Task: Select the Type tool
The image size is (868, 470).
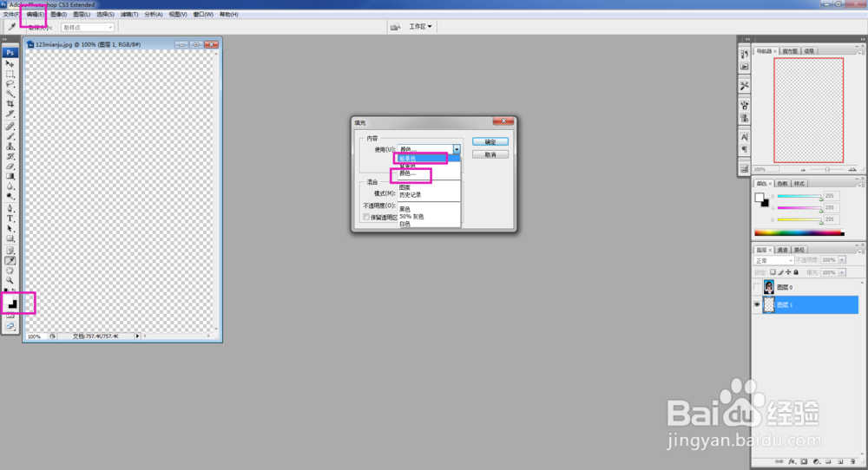Action: pos(10,219)
